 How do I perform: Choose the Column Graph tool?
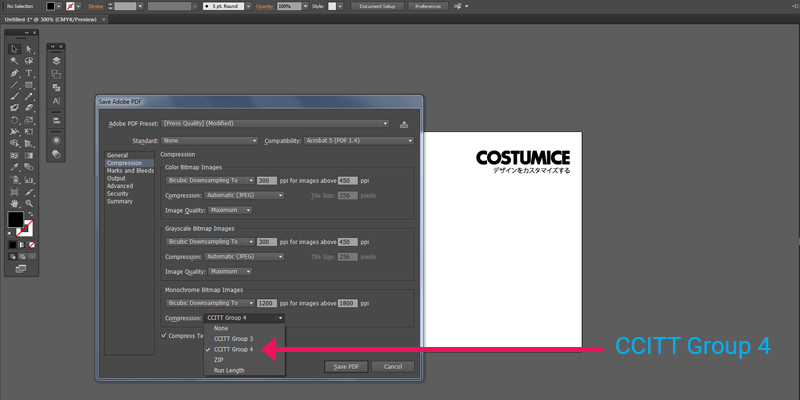(x=29, y=180)
